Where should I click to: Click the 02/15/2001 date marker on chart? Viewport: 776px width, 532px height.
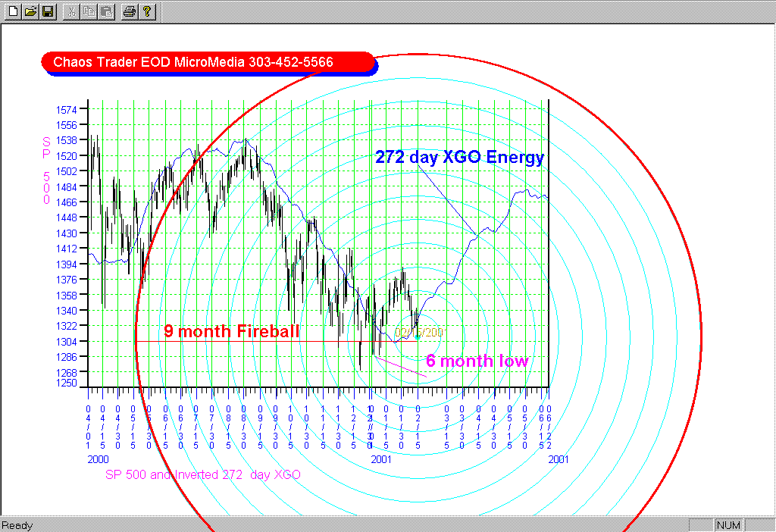pos(419,333)
